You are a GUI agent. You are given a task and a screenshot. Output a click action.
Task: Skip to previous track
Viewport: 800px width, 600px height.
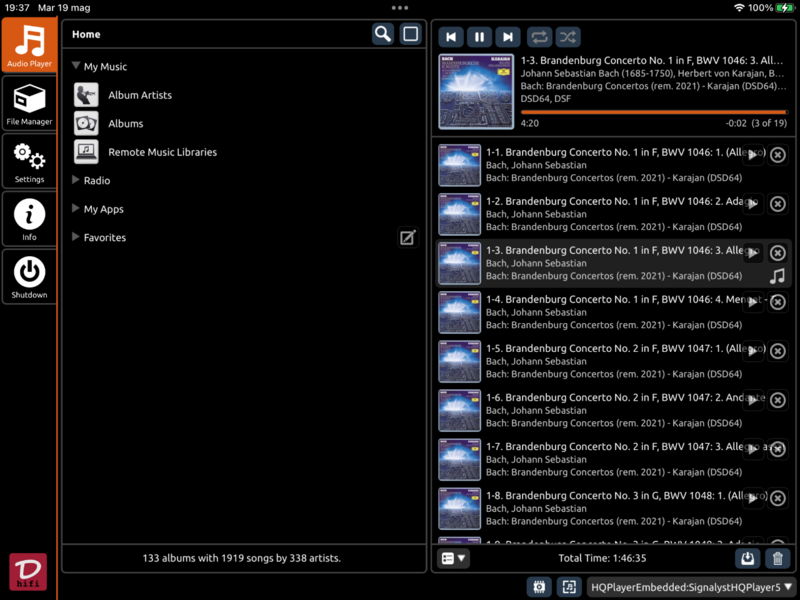[x=451, y=37]
